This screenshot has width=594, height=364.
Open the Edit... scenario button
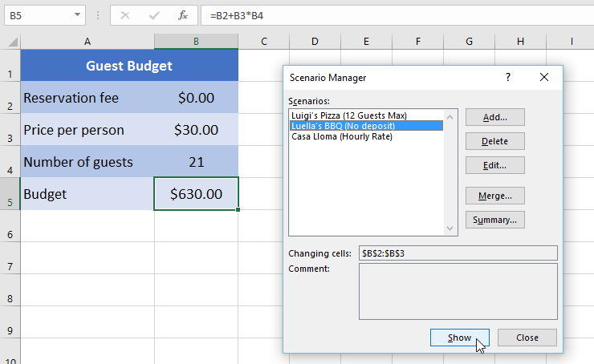click(494, 164)
